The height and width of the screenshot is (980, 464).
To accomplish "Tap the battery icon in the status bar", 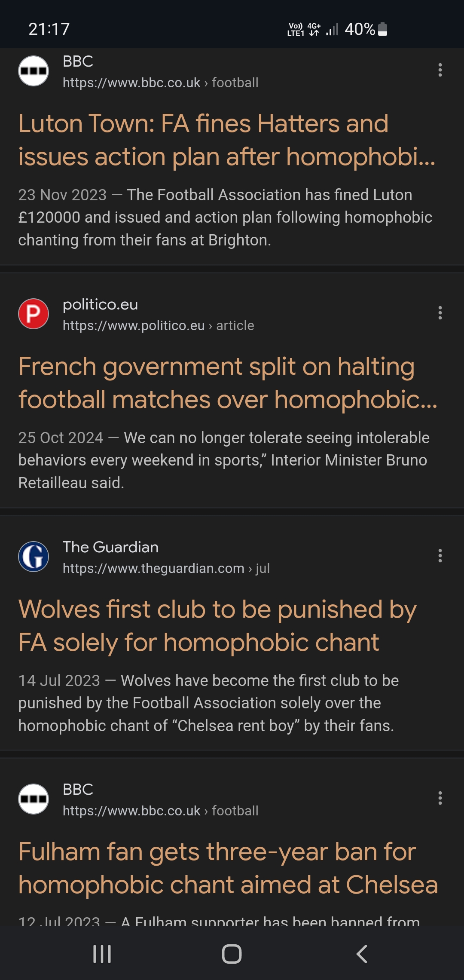I will pyautogui.click(x=383, y=29).
